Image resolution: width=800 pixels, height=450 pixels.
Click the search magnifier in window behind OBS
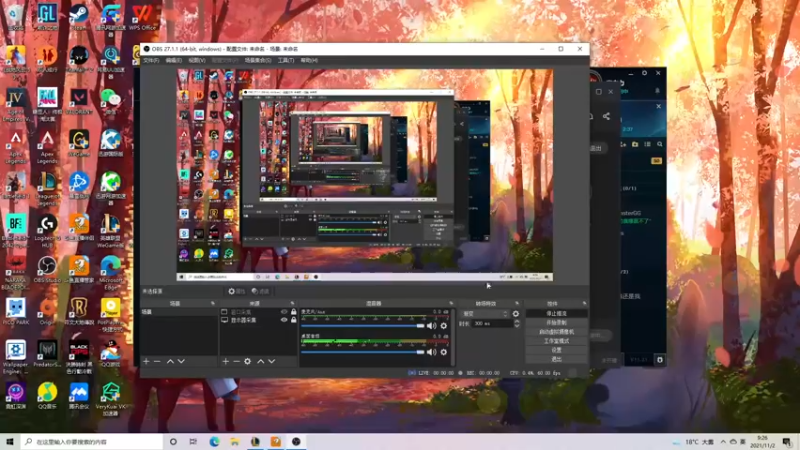pos(660,144)
